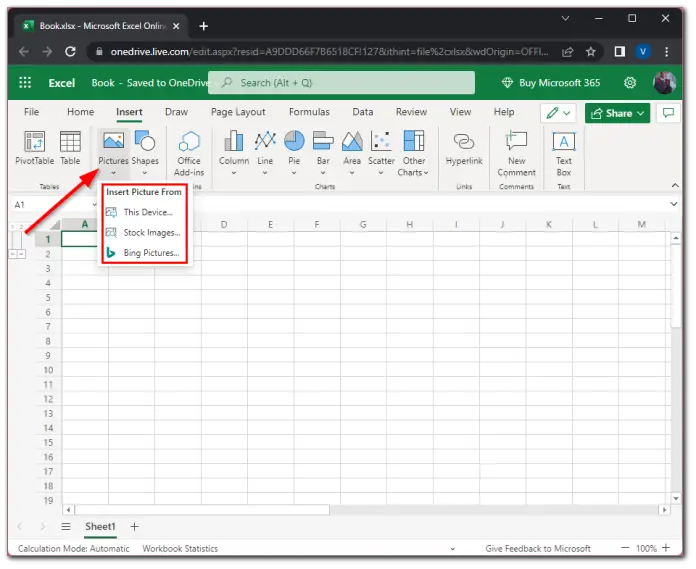Open the app launcher waffle icon
This screenshot has height=569, width=696.
coord(25,83)
